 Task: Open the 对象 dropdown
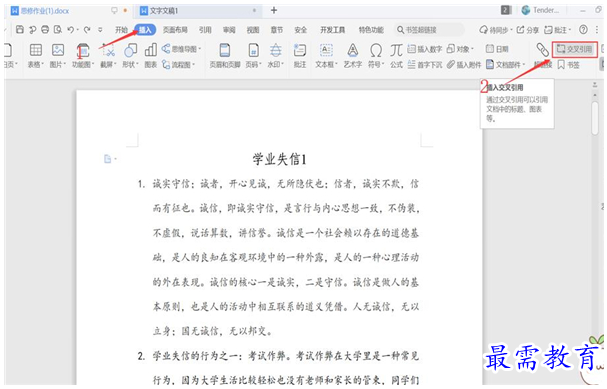pyautogui.click(x=460, y=49)
